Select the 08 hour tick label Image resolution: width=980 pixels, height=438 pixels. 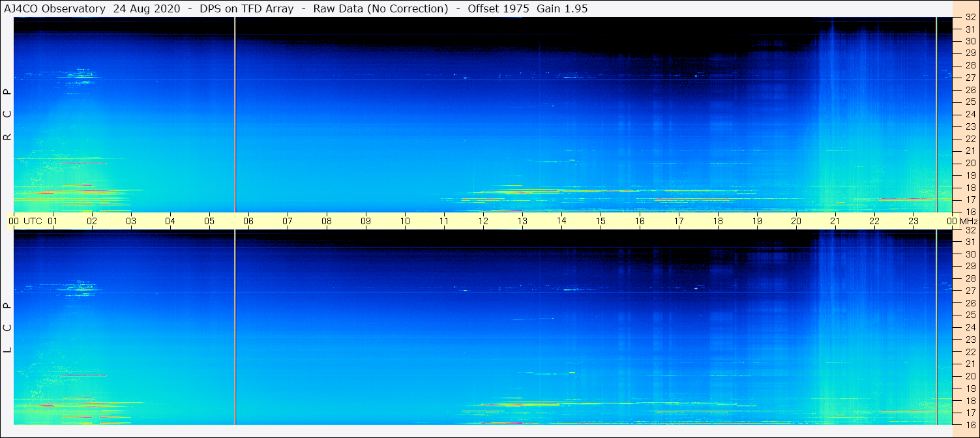327,221
